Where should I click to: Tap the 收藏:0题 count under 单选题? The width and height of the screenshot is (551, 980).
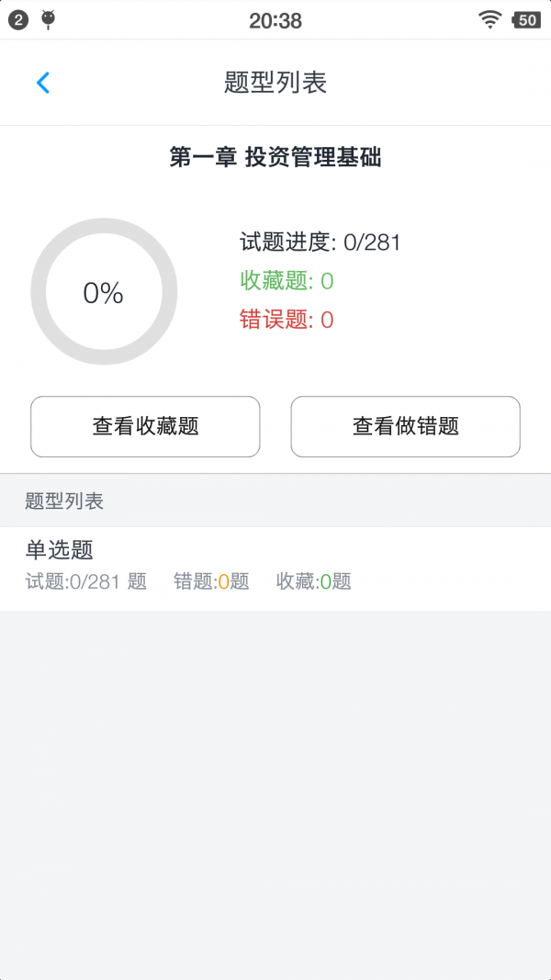pyautogui.click(x=314, y=581)
